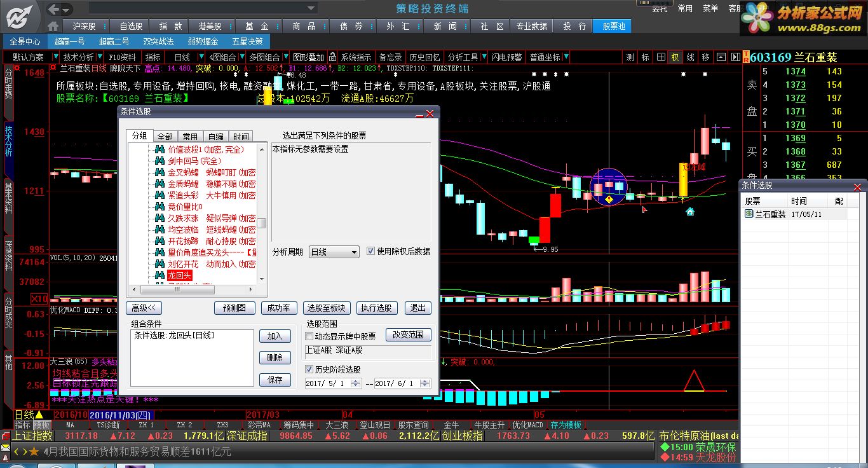Click the grid crosshair 田 icon

[661, 57]
